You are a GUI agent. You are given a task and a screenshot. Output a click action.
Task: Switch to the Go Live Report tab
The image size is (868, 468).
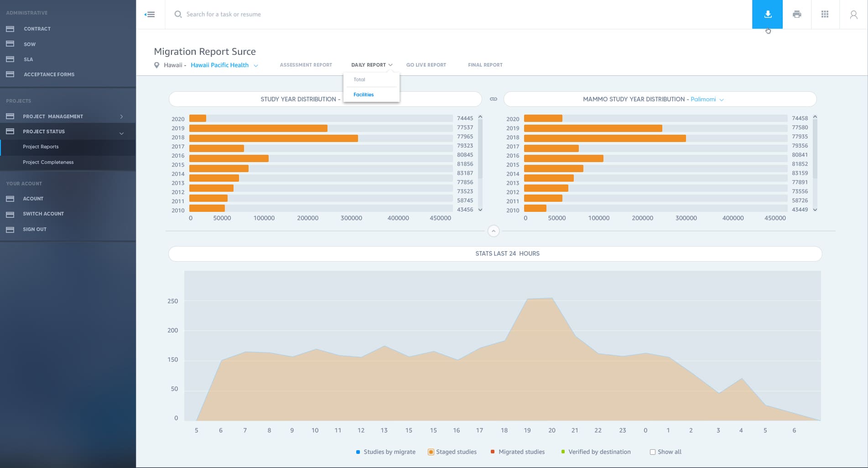pyautogui.click(x=426, y=65)
